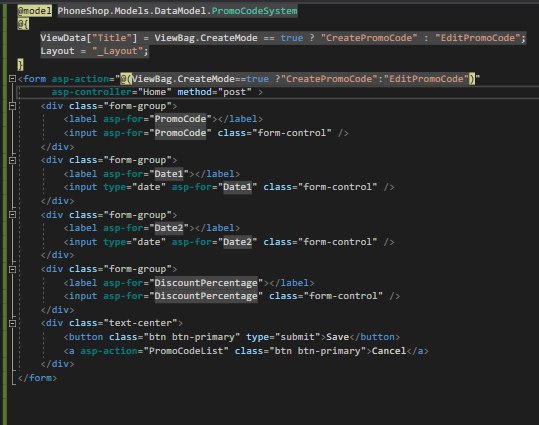Click "Date1" in the date input asp-for
This screenshot has width=539, height=425.
[238, 187]
